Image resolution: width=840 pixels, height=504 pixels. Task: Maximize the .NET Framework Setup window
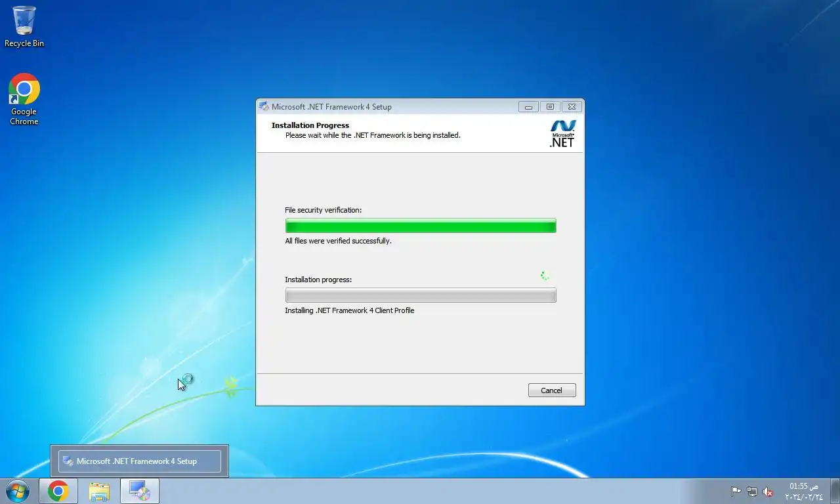[x=550, y=107]
